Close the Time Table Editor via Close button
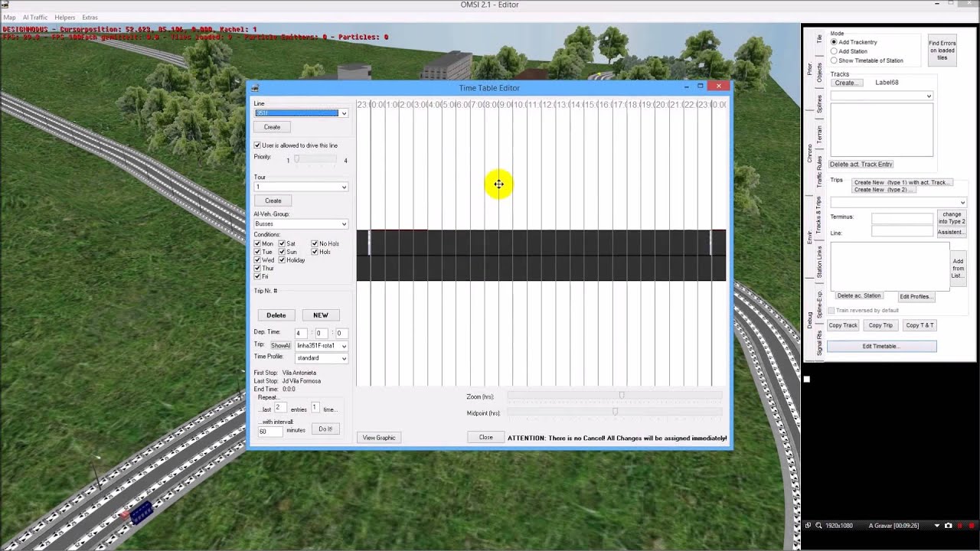Viewport: 980px width, 551px height. [486, 438]
